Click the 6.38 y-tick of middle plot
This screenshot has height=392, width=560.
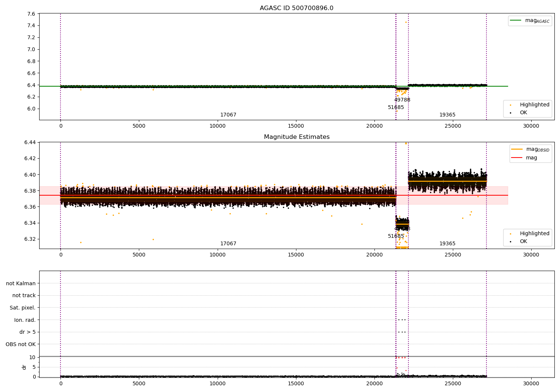[x=30, y=191]
